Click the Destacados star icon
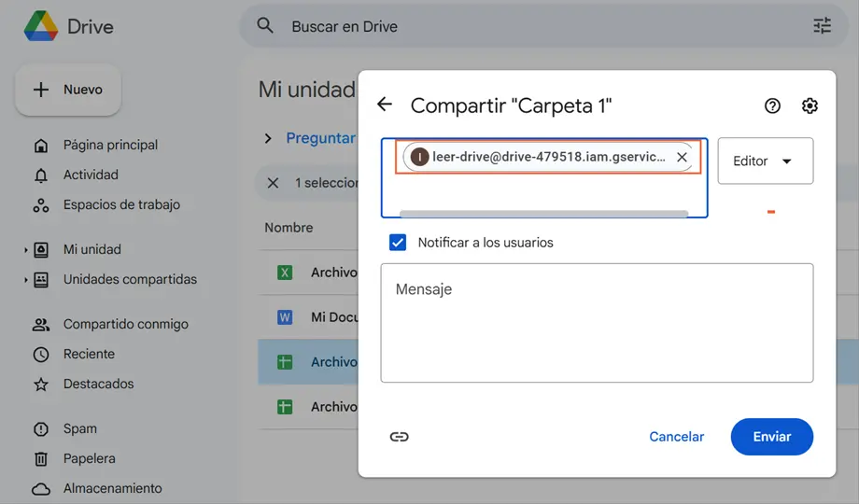The width and height of the screenshot is (859, 504). (41, 385)
